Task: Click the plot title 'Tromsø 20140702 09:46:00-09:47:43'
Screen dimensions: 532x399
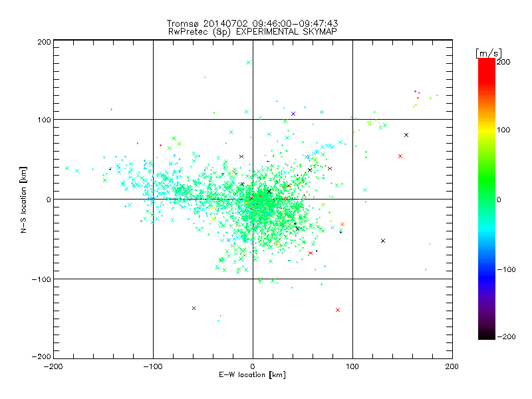Action: tap(252, 23)
